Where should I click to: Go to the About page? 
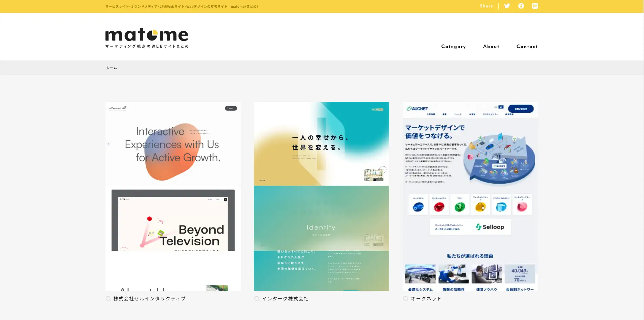click(491, 47)
